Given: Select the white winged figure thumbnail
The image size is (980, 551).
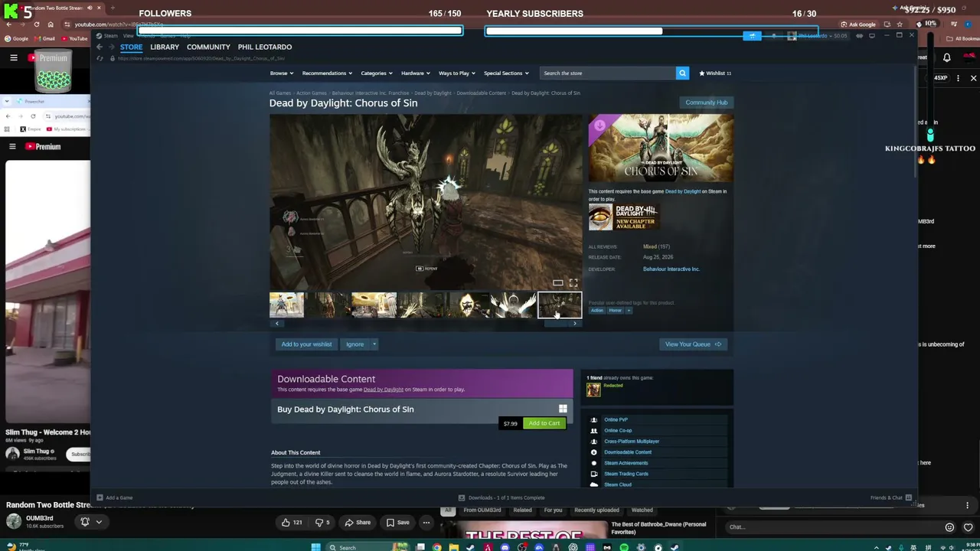Looking at the screenshot, I should (514, 305).
